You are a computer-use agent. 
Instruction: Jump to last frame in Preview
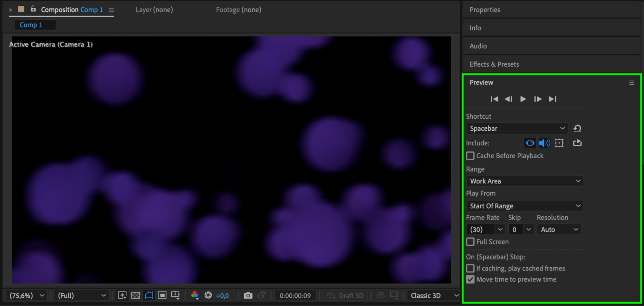click(x=553, y=99)
